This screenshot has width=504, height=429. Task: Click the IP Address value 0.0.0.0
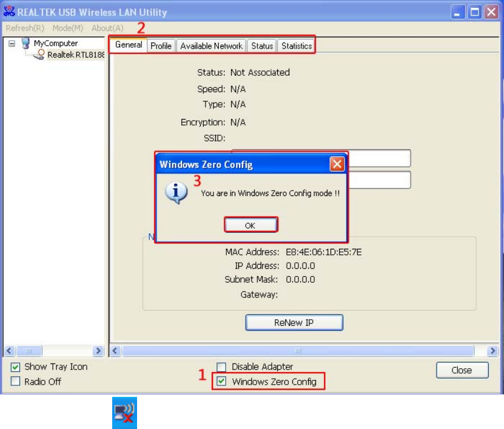click(x=301, y=266)
